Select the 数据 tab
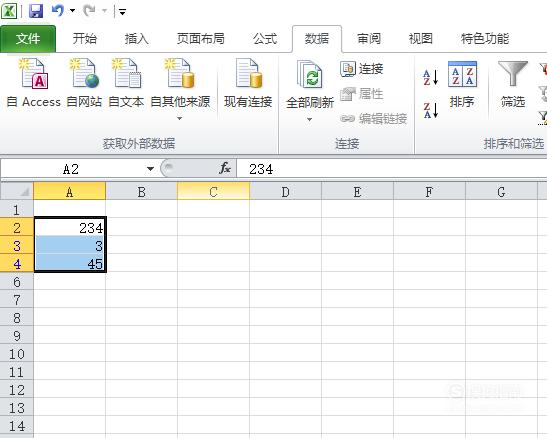This screenshot has height=438, width=547. pos(317,39)
